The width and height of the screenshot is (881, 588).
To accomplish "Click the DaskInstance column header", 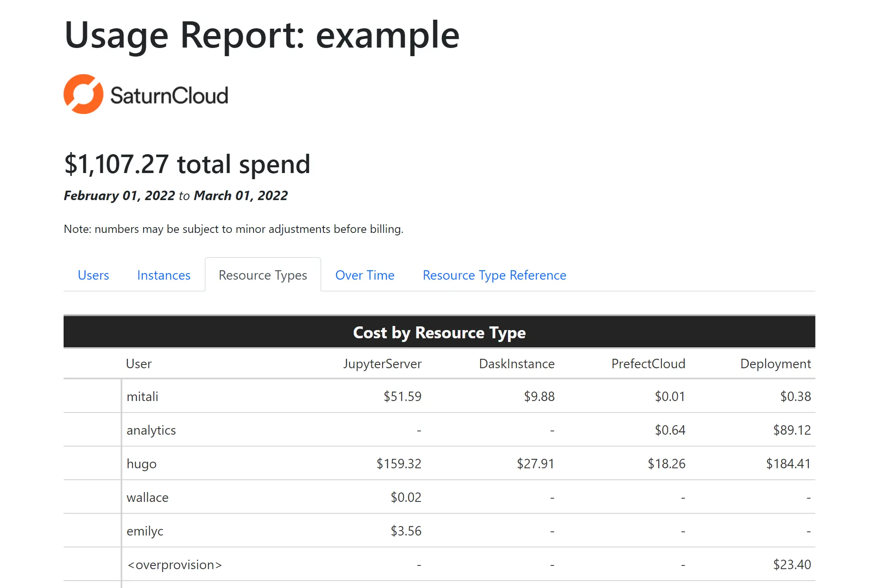I will [x=517, y=364].
